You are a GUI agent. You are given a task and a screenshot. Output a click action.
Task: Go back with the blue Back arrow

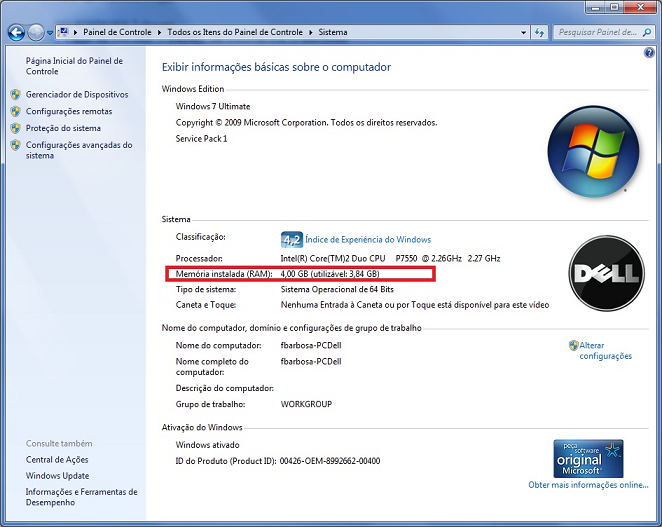tap(16, 32)
